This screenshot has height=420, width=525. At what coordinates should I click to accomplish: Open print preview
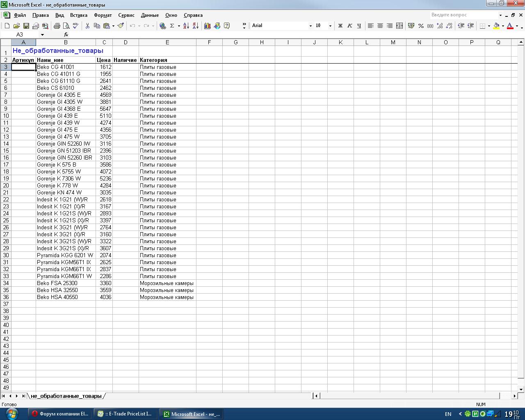pyautogui.click(x=66, y=26)
